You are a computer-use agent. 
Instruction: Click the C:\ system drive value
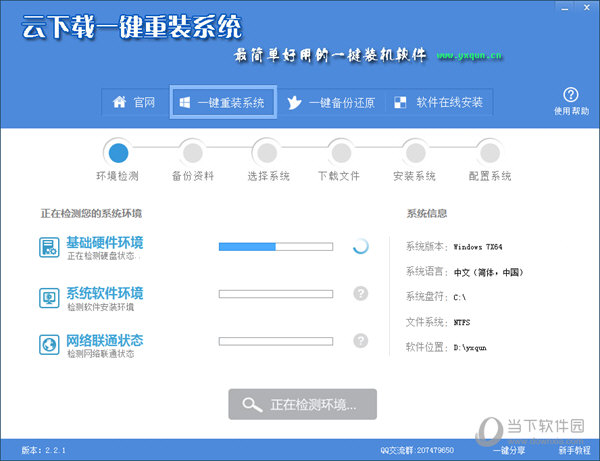[460, 297]
